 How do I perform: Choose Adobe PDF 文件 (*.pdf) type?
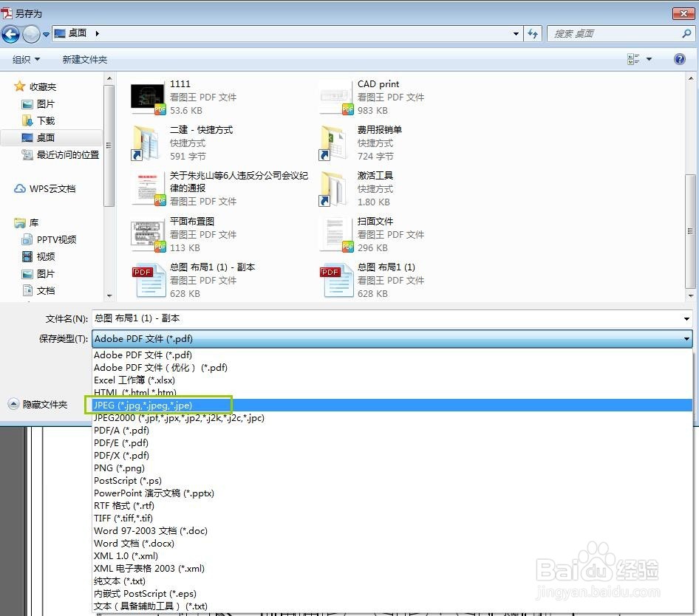(392, 355)
